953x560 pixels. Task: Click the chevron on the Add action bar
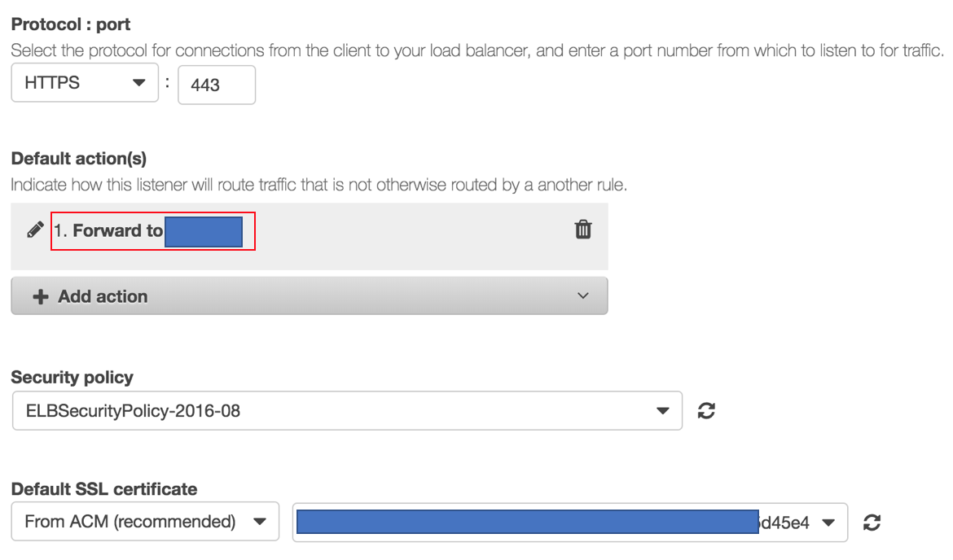tap(582, 296)
